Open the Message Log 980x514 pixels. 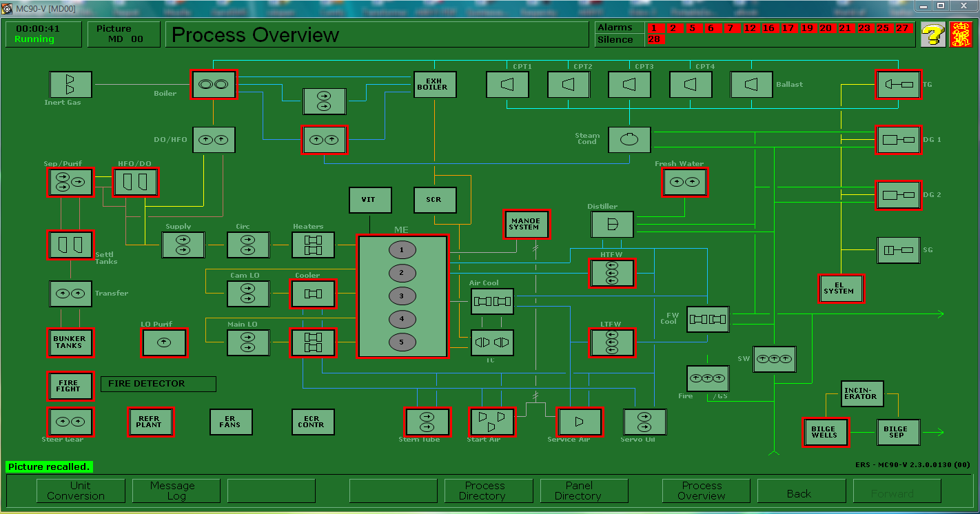tap(176, 491)
